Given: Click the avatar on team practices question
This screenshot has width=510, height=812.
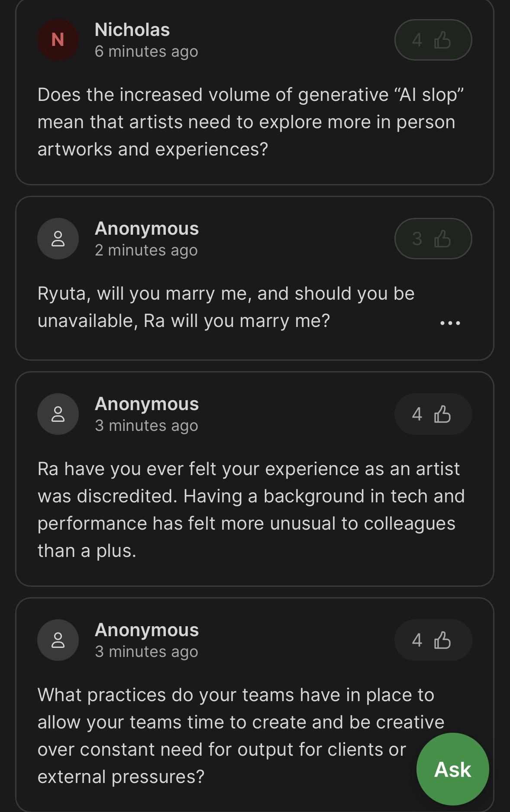Looking at the screenshot, I should pos(58,640).
